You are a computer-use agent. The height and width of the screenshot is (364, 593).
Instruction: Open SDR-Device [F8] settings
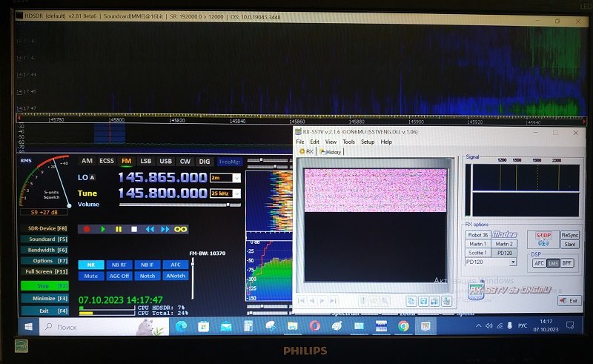click(44, 228)
